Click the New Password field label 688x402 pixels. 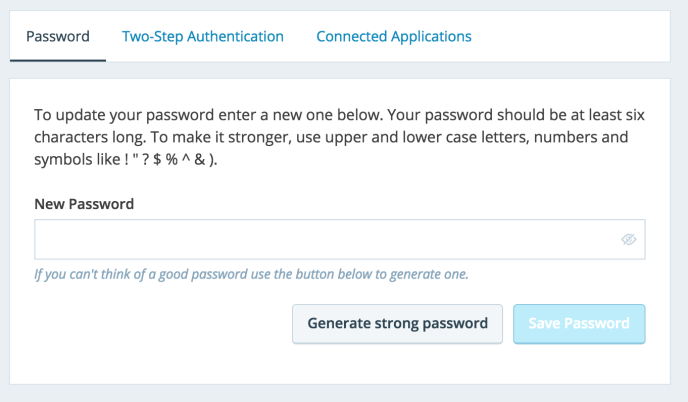click(x=84, y=204)
